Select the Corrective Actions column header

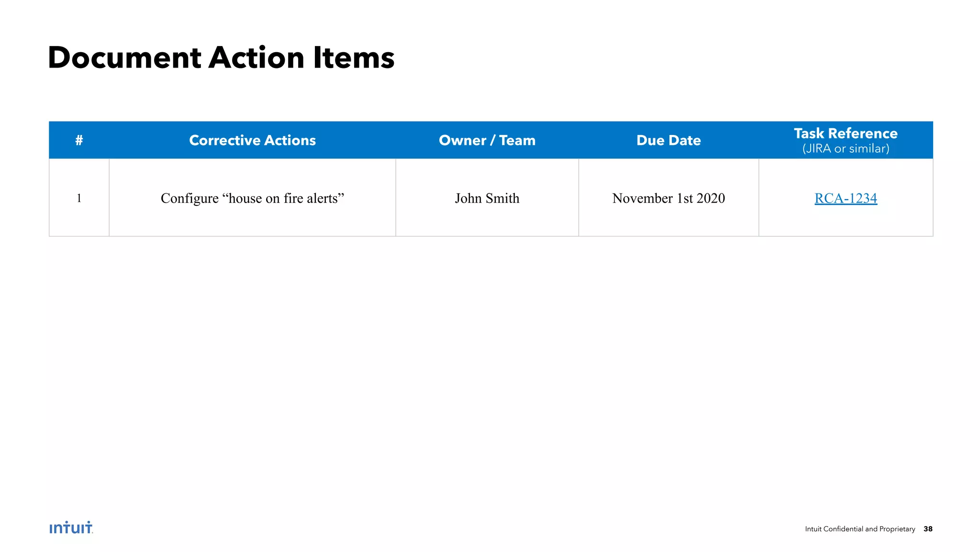[x=252, y=140]
